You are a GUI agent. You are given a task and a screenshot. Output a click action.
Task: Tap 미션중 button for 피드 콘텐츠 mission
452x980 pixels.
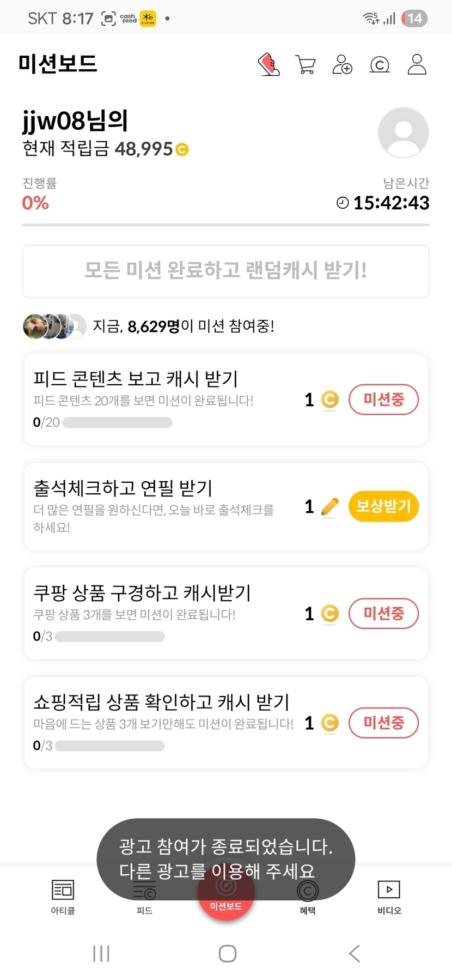coord(383,400)
